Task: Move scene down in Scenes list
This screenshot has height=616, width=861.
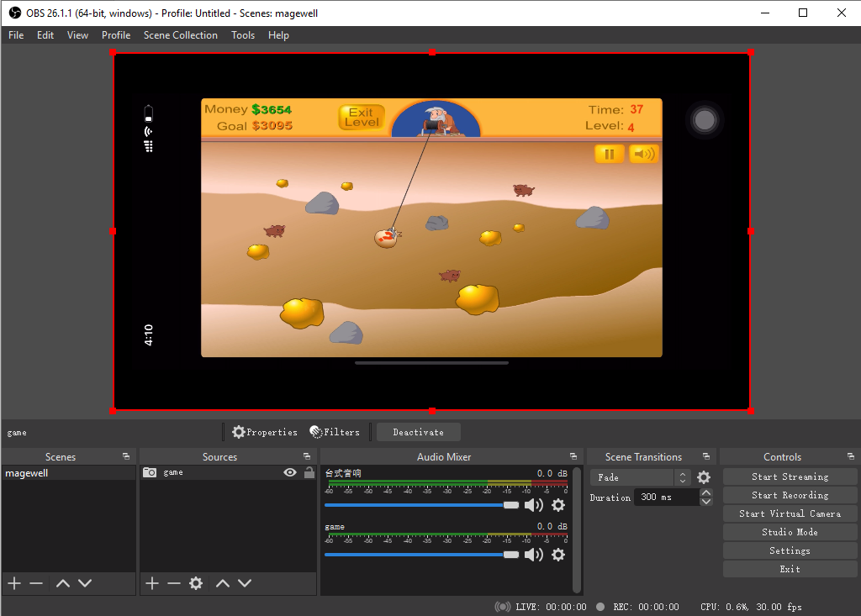Action: pyautogui.click(x=85, y=583)
